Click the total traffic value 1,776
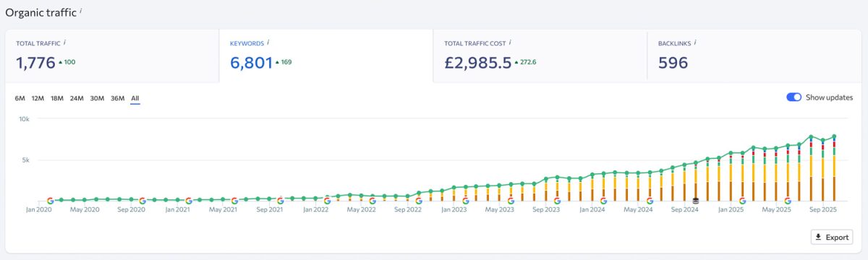The width and height of the screenshot is (868, 260). (x=35, y=63)
